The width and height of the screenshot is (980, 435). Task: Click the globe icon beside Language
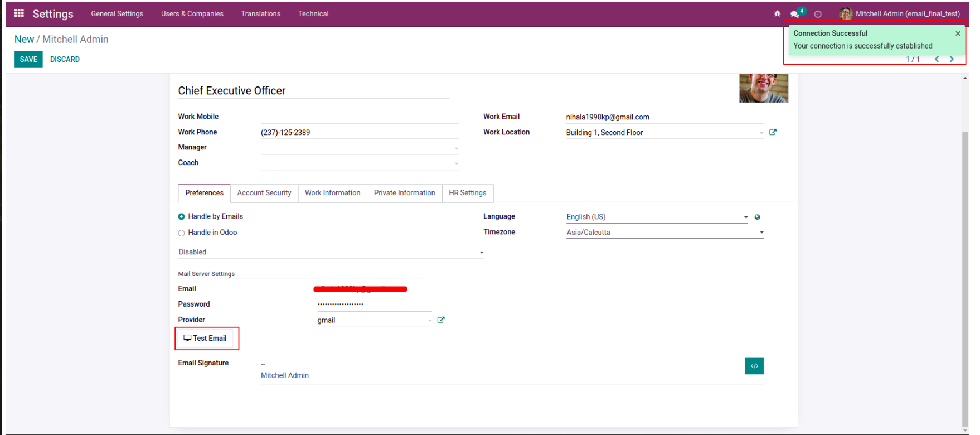click(x=758, y=217)
